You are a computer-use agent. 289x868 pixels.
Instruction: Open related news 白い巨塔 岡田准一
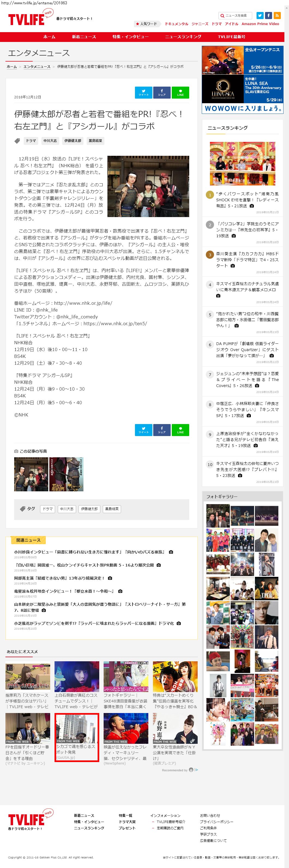click(x=84, y=565)
